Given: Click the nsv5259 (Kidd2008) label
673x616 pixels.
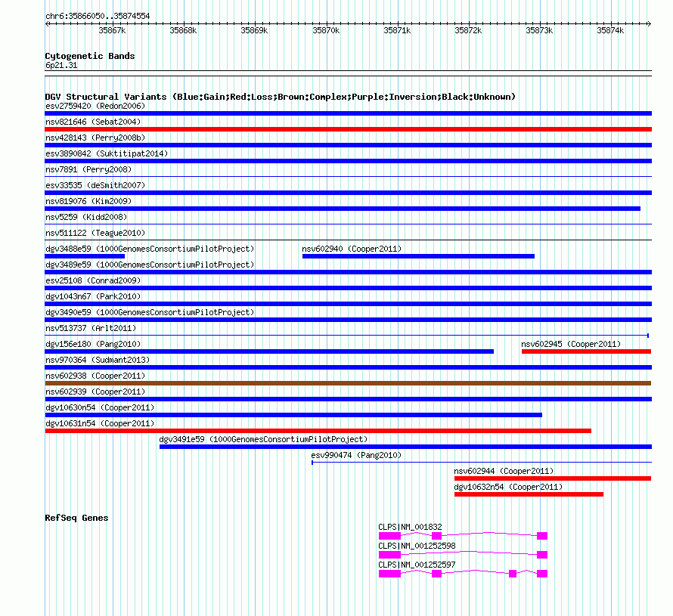Looking at the screenshot, I should (x=86, y=217).
